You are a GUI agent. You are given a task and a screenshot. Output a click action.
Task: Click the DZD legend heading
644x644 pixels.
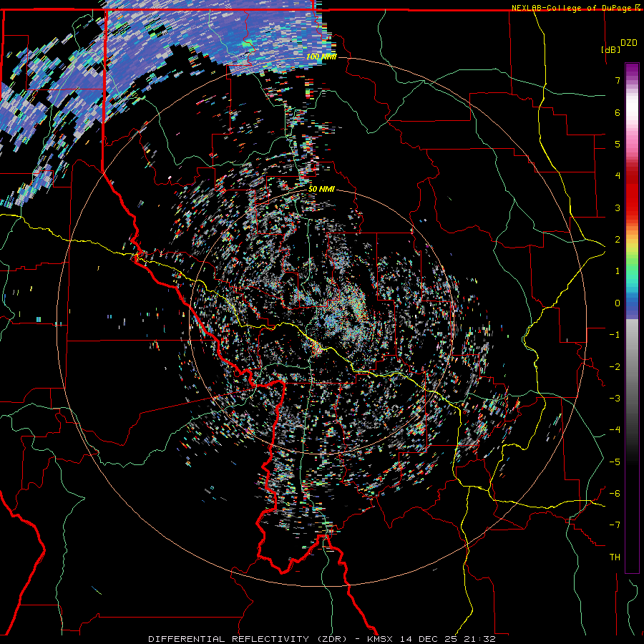[x=629, y=43]
